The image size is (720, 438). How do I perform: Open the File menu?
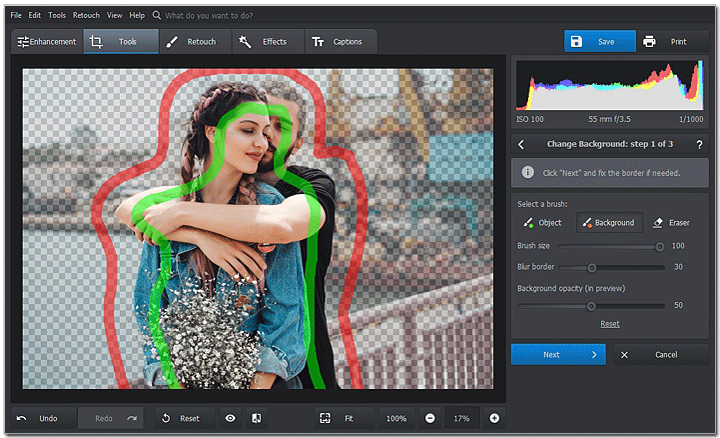point(16,15)
